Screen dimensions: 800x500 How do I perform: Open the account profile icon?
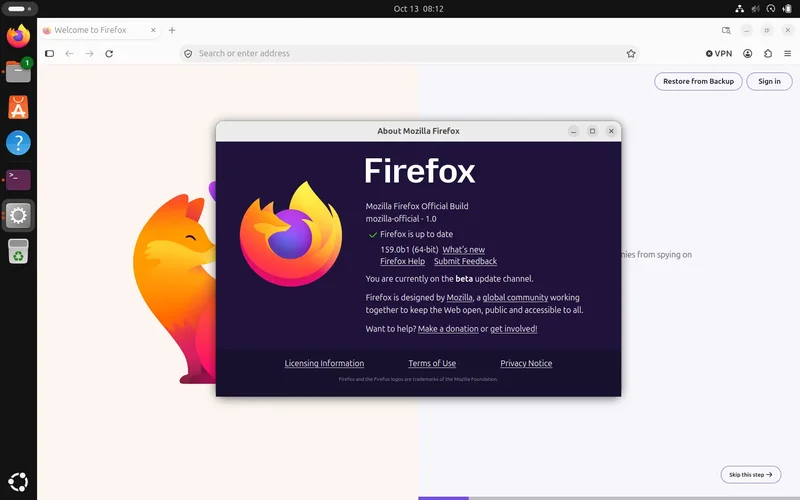click(747, 54)
